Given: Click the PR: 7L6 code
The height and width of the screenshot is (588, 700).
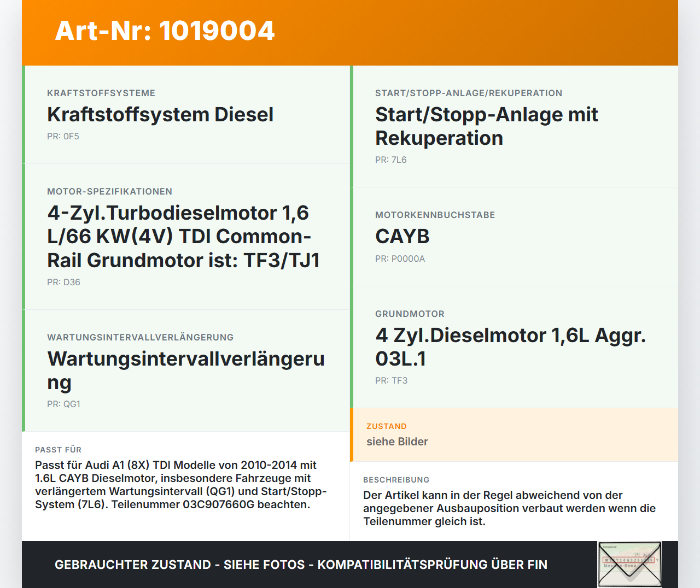Looking at the screenshot, I should point(391,160).
